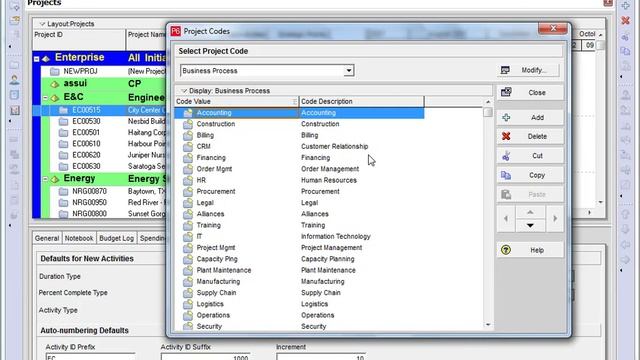Select the Capacity Plng code row icon
This screenshot has width=640, height=360.
(188, 259)
